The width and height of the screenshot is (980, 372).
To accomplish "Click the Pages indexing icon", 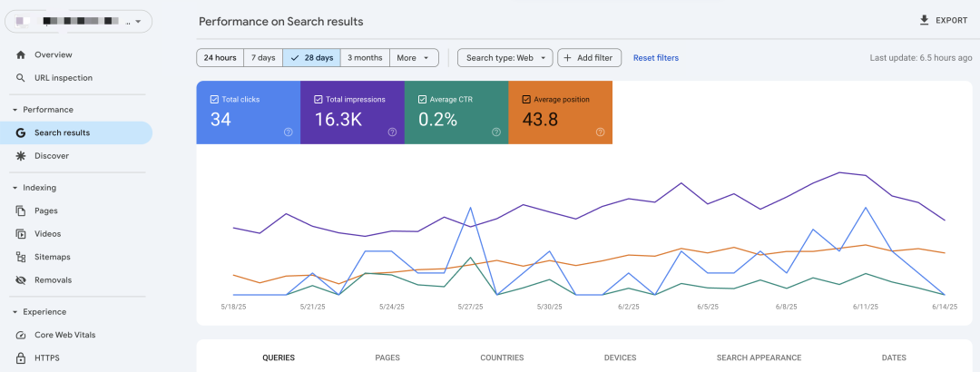I will point(21,210).
